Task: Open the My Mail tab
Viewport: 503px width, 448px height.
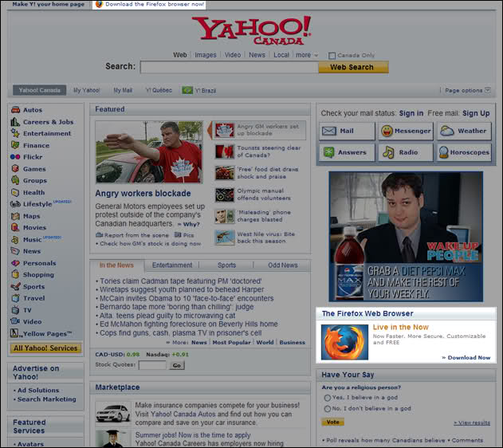Action: pos(123,90)
